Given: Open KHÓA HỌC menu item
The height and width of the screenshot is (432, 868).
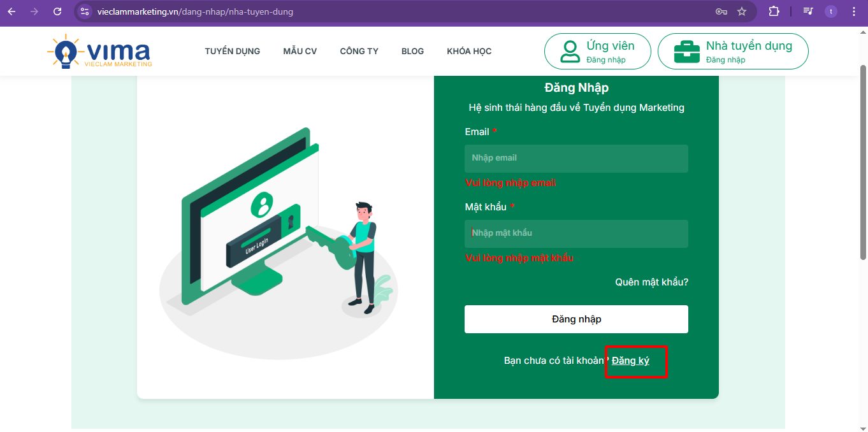Looking at the screenshot, I should [x=469, y=51].
